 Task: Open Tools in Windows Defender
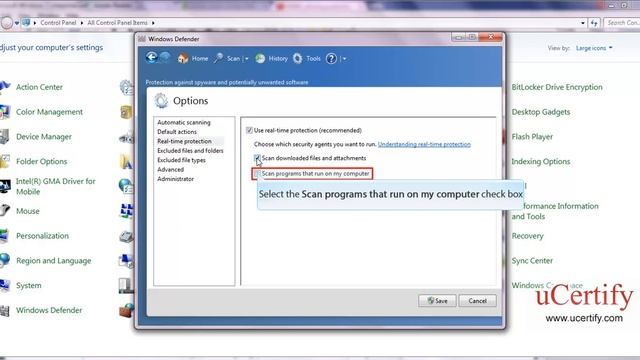coord(313,59)
